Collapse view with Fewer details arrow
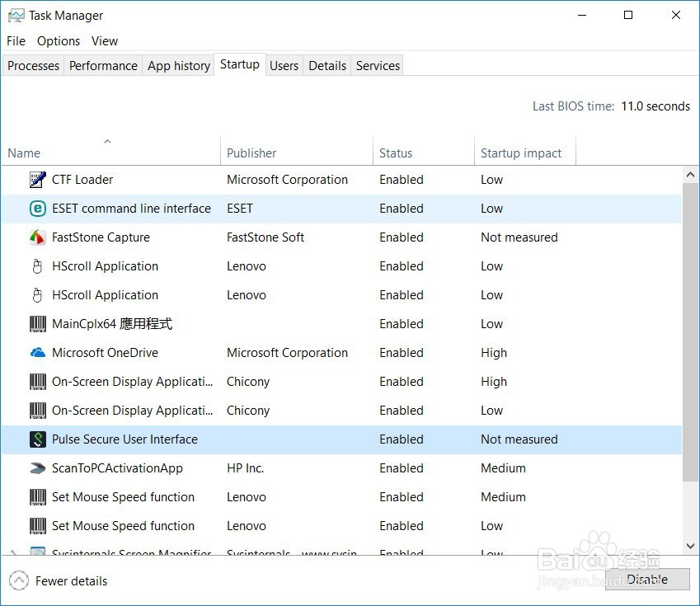The width and height of the screenshot is (700, 606). point(20,580)
